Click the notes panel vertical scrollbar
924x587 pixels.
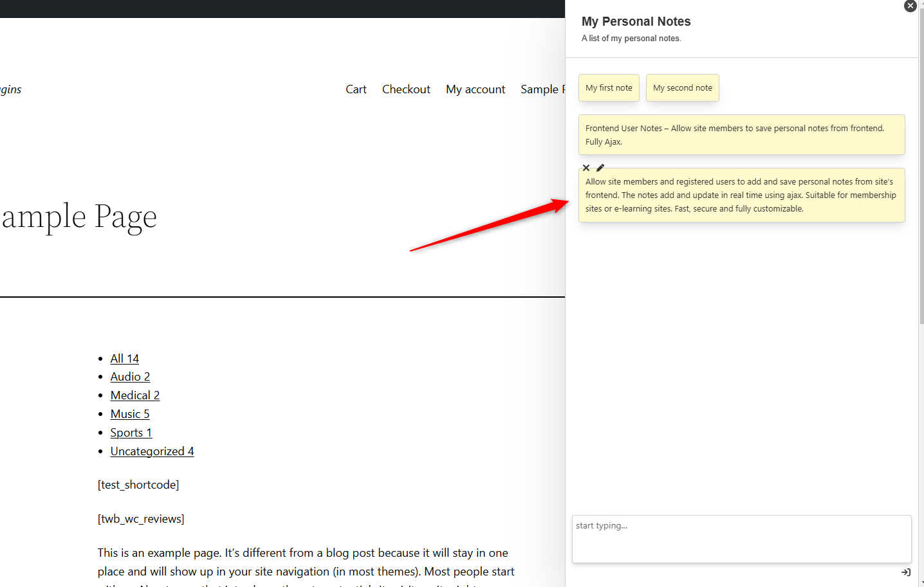pyautogui.click(x=921, y=166)
